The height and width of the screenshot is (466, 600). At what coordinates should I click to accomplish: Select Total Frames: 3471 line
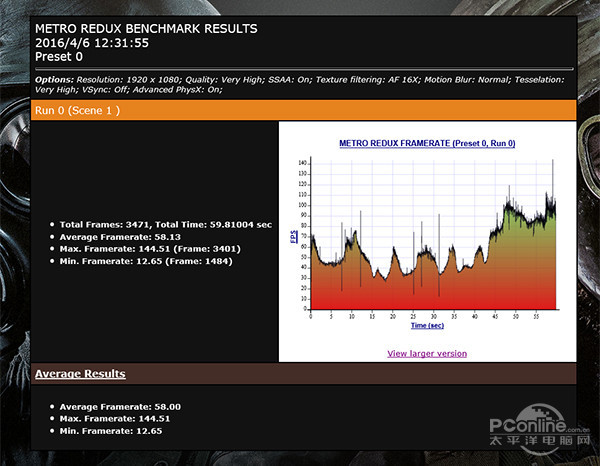coord(166,225)
